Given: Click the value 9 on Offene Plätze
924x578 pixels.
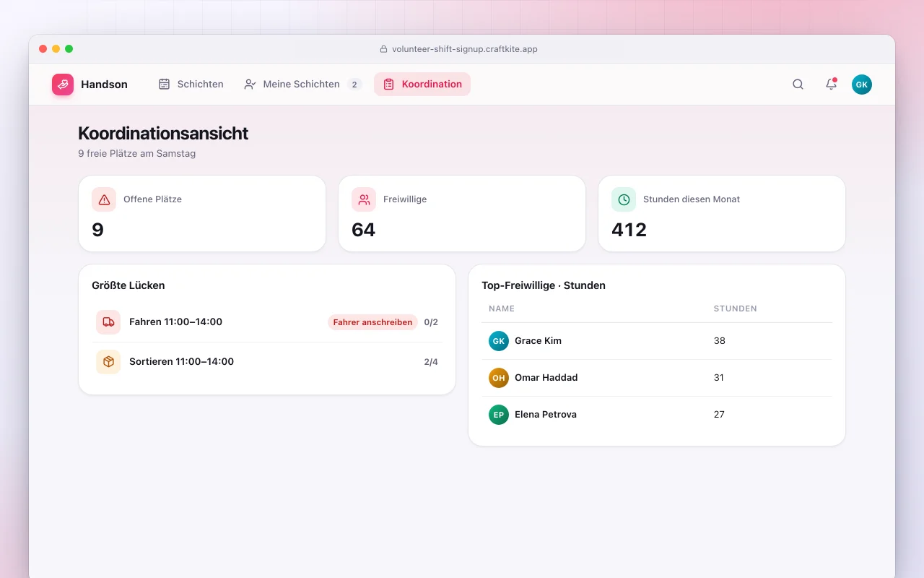Looking at the screenshot, I should pyautogui.click(x=97, y=230).
